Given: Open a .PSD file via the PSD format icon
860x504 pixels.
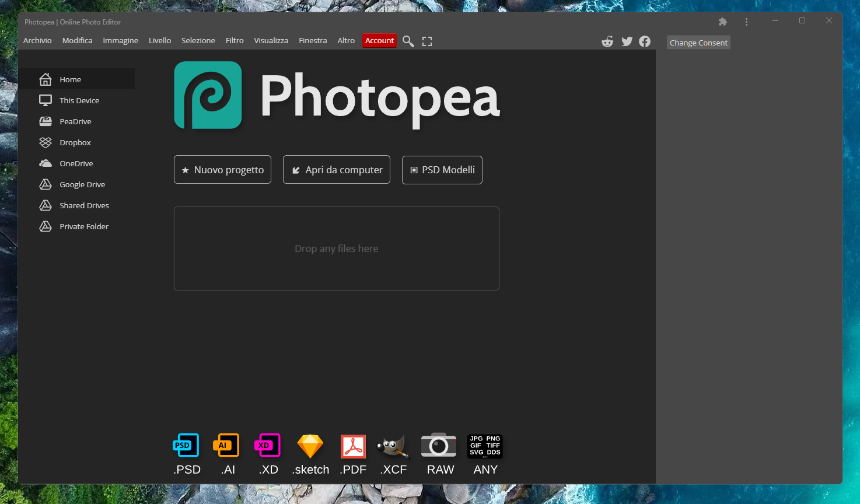Looking at the screenshot, I should click(186, 445).
